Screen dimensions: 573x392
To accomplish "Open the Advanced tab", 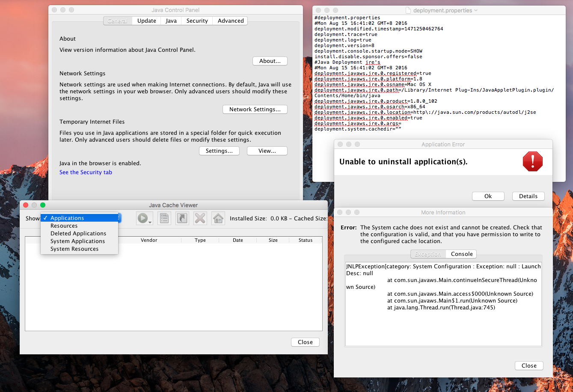I will (x=231, y=21).
